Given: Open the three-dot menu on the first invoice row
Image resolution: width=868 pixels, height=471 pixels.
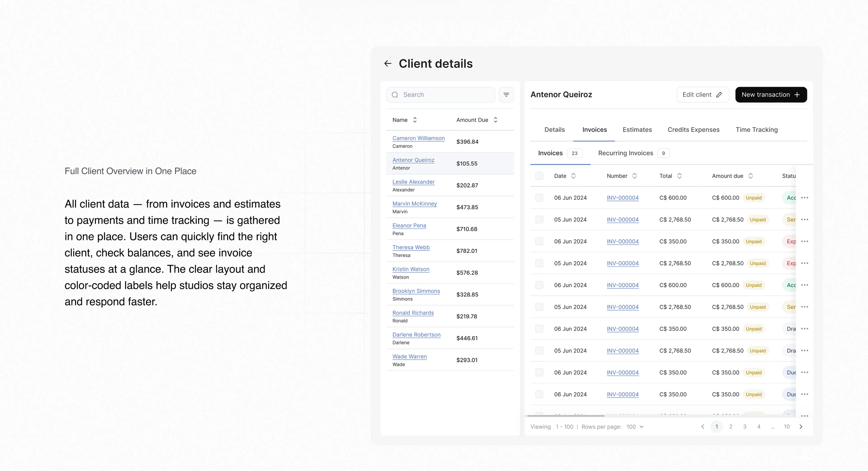Looking at the screenshot, I should tap(805, 198).
